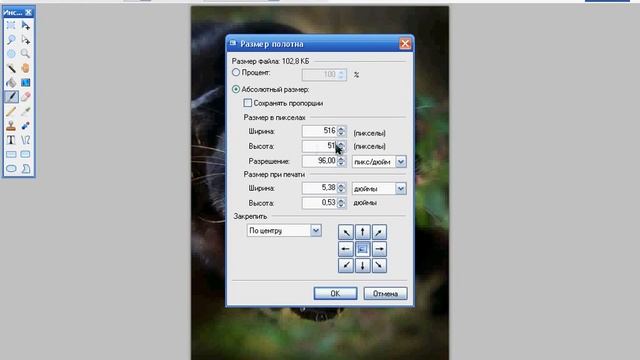Viewport: 640px width, 360px height.
Task: Select the Процент radio button
Action: [236, 73]
